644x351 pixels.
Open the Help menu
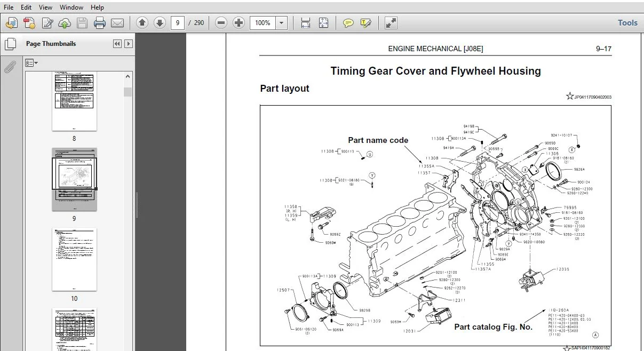pos(98,7)
